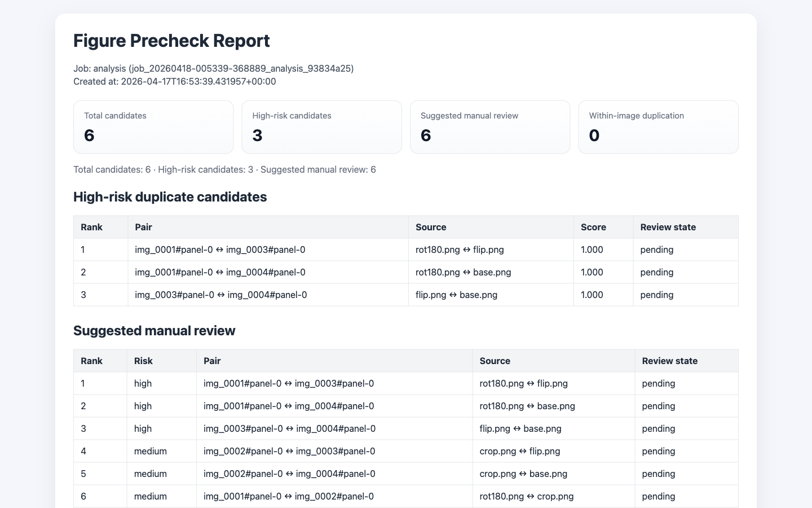Select review pair img_0002 ↔ img_0003
This screenshot has width=812, height=508.
point(289,451)
